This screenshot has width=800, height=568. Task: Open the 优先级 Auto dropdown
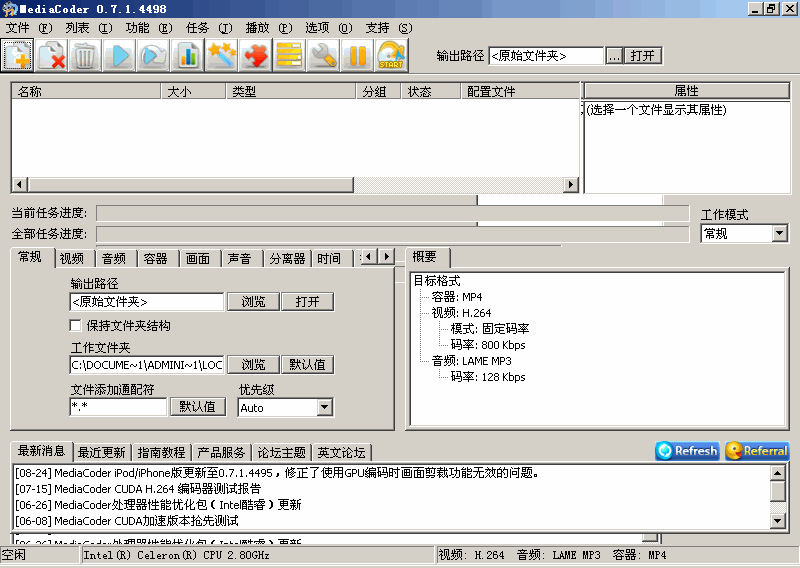click(324, 407)
